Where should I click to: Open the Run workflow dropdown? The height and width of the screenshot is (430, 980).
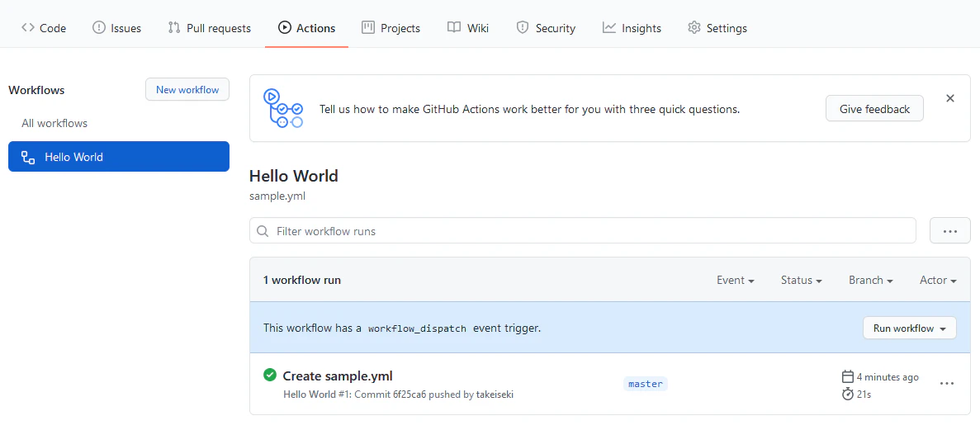point(909,328)
